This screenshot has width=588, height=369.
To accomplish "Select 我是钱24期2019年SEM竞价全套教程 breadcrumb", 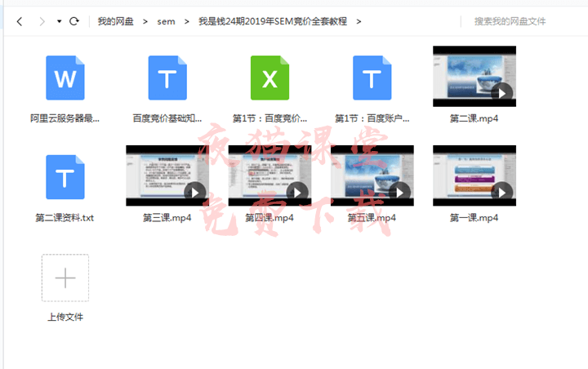I will [x=273, y=21].
